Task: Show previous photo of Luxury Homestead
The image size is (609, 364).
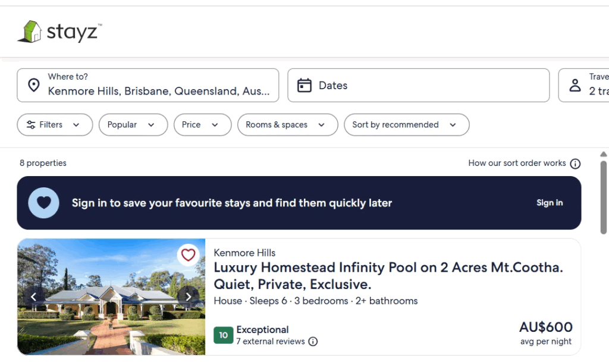Action: tap(34, 297)
